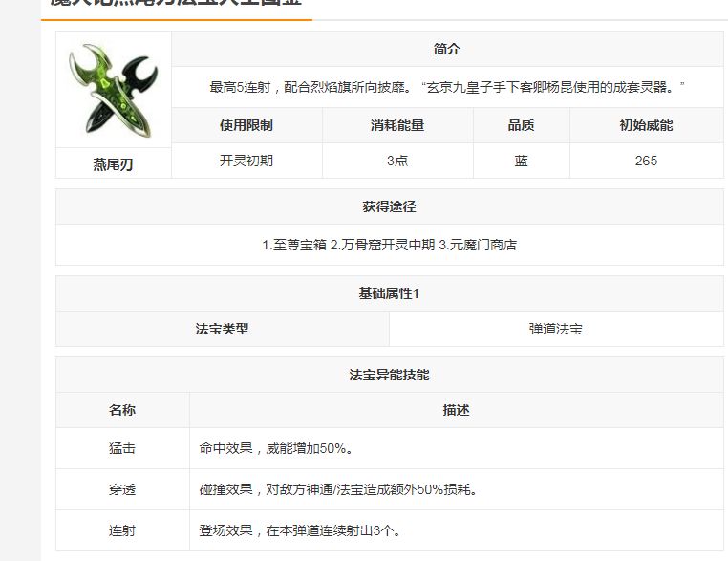Click the 穿透 skill description text

pos(338,489)
